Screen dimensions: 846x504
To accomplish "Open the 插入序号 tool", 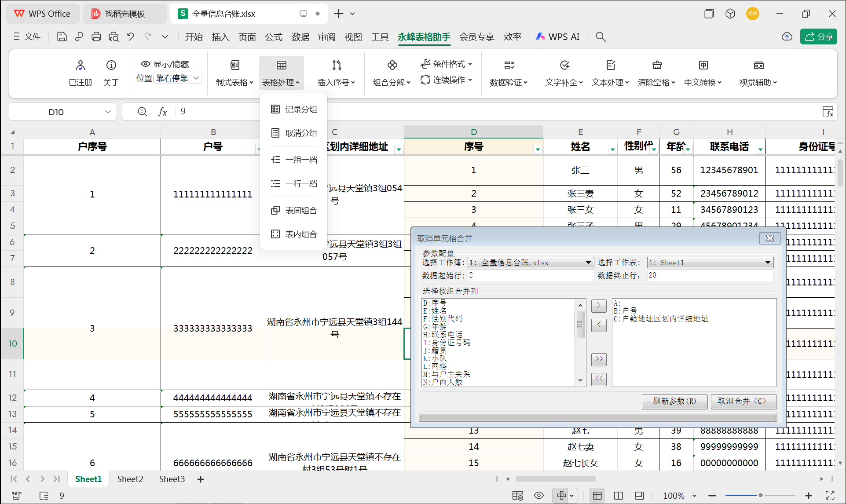I will click(x=336, y=65).
